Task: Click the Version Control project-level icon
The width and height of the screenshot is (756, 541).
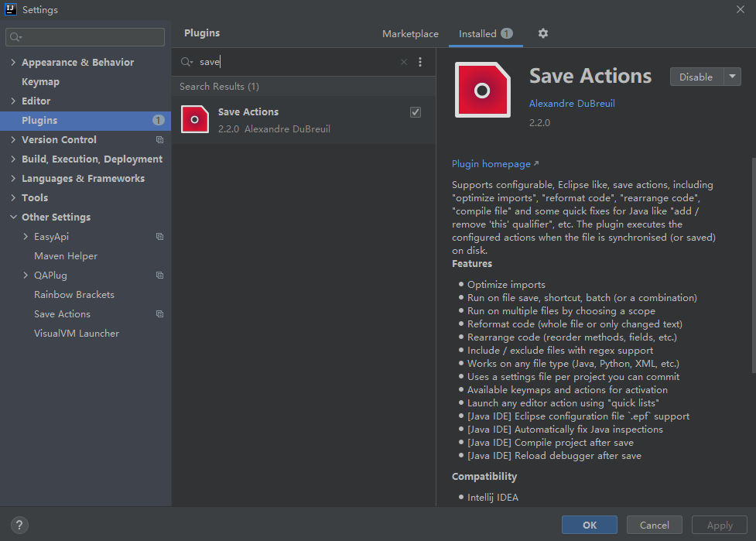Action: [159, 140]
